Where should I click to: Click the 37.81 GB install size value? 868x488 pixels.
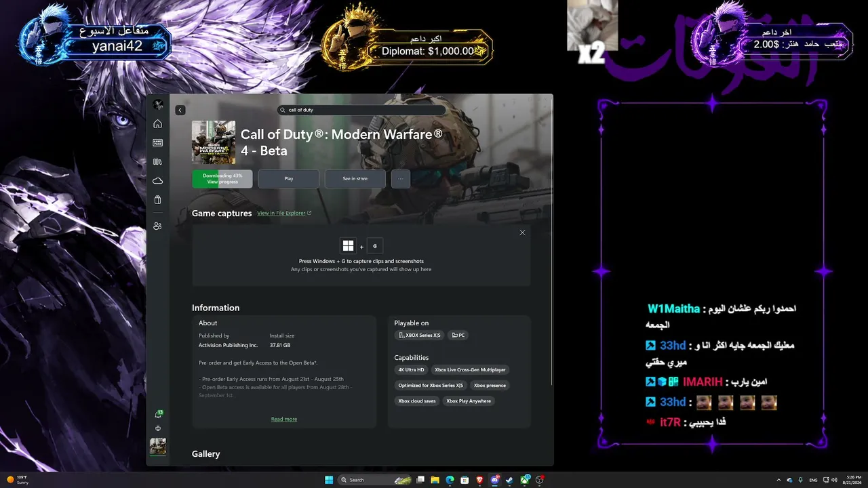pyautogui.click(x=280, y=345)
